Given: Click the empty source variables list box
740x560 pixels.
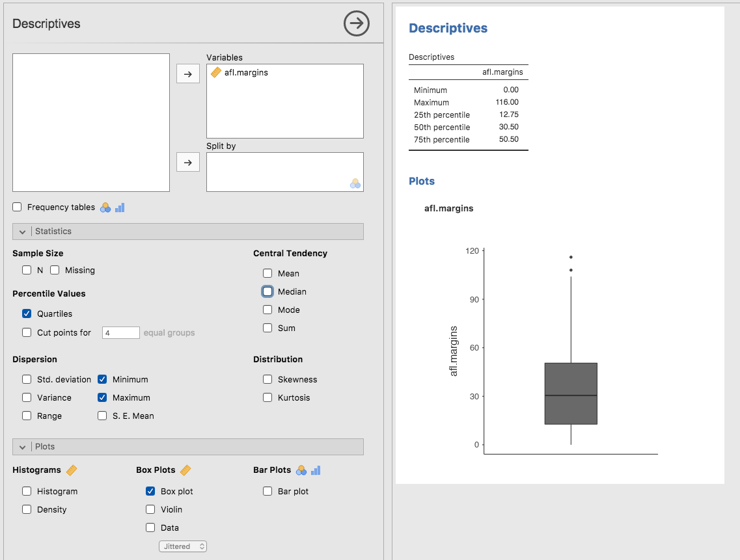Looking at the screenshot, I should (91, 123).
